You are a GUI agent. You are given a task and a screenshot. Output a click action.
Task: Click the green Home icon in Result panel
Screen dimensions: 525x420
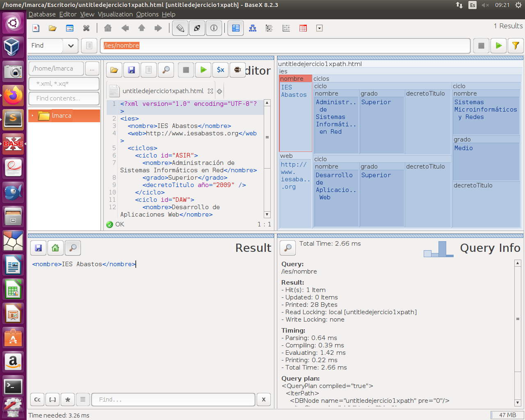(55, 248)
